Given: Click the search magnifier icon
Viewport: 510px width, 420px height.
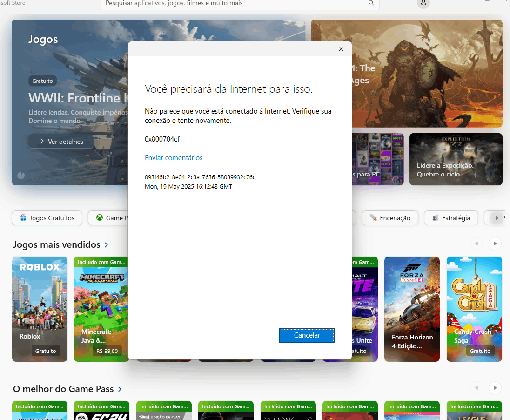Looking at the screenshot, I should [371, 3].
